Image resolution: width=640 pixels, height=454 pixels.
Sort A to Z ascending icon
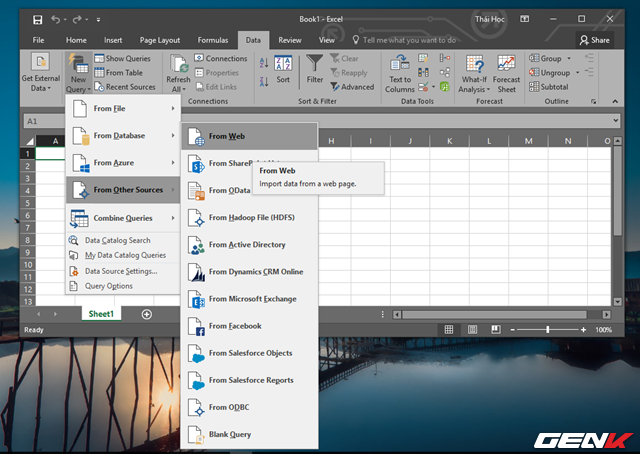pos(264,62)
